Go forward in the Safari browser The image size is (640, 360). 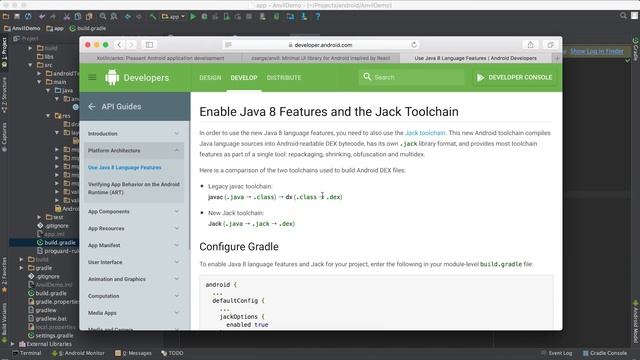(x=131, y=45)
